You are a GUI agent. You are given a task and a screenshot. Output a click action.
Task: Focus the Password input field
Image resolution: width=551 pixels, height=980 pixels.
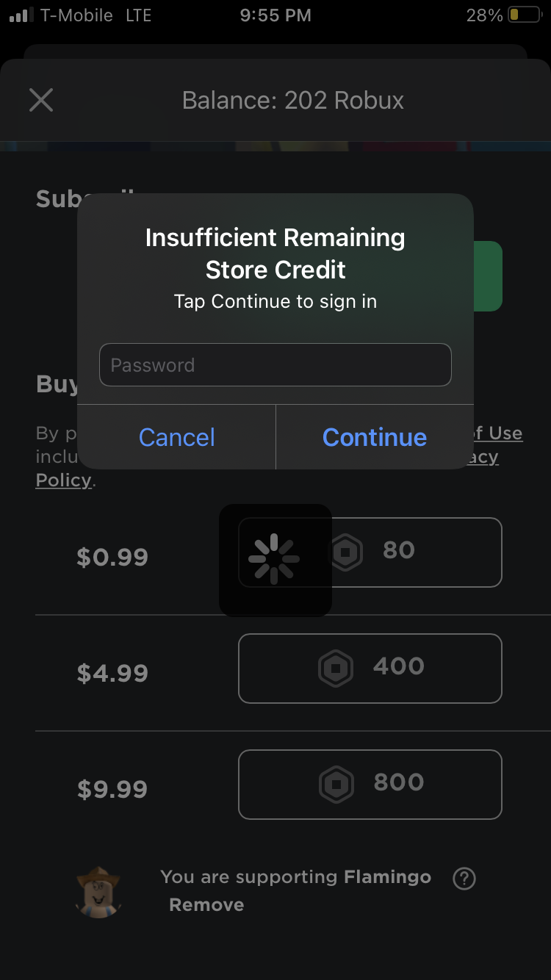[x=275, y=364]
